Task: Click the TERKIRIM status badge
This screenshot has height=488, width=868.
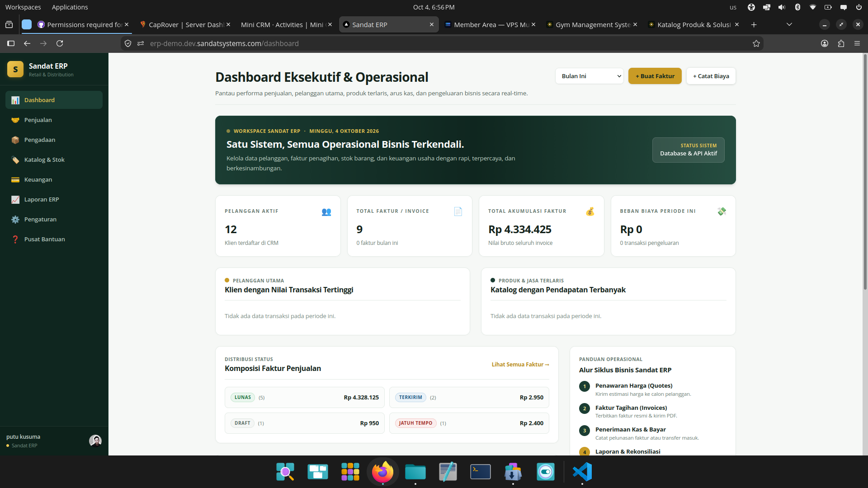Action: pyautogui.click(x=410, y=397)
